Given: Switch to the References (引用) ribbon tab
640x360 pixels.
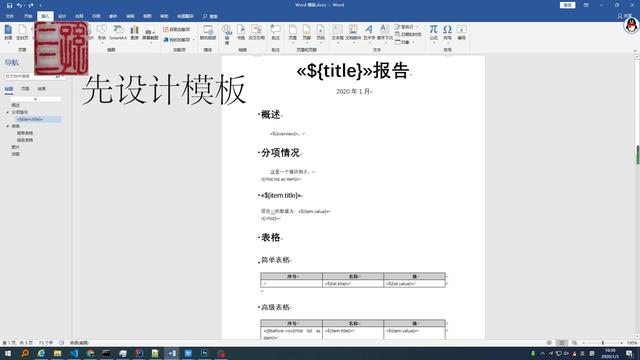Looking at the screenshot, I should tap(96, 16).
